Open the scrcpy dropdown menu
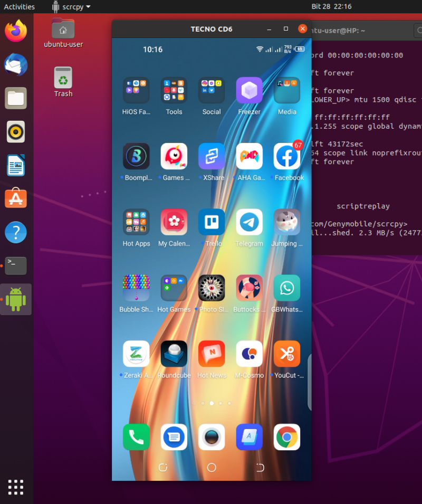 pos(71,6)
